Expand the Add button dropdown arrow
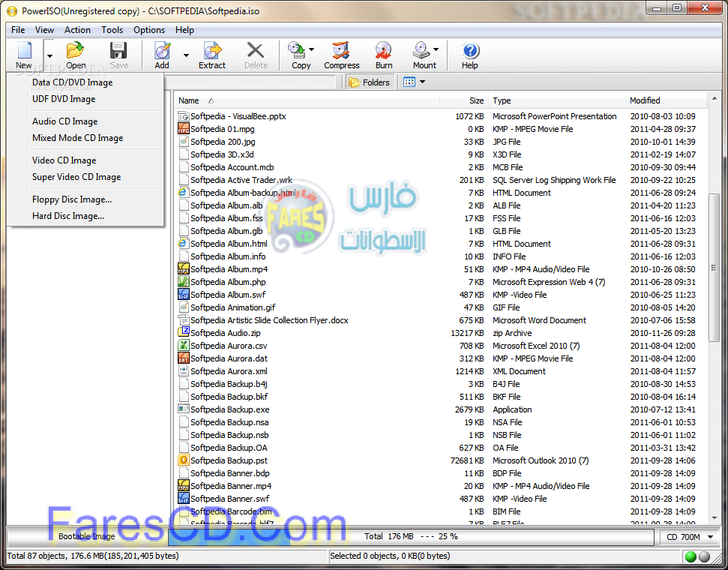The image size is (728, 570). click(186, 55)
